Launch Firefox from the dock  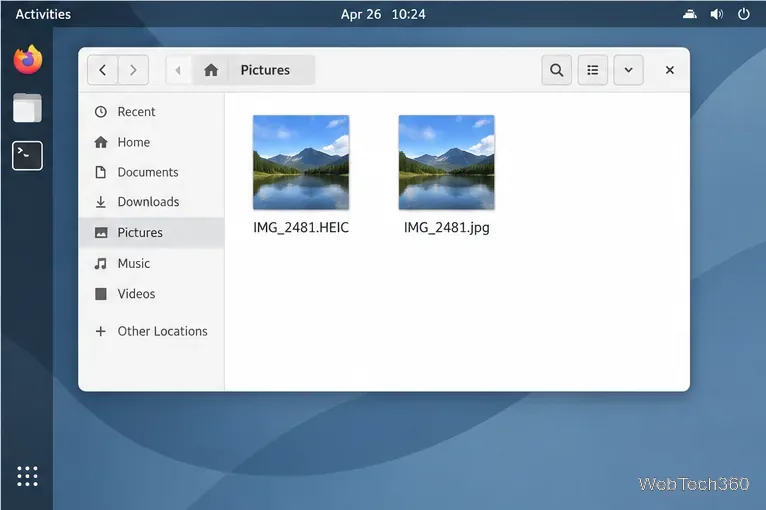pos(28,60)
